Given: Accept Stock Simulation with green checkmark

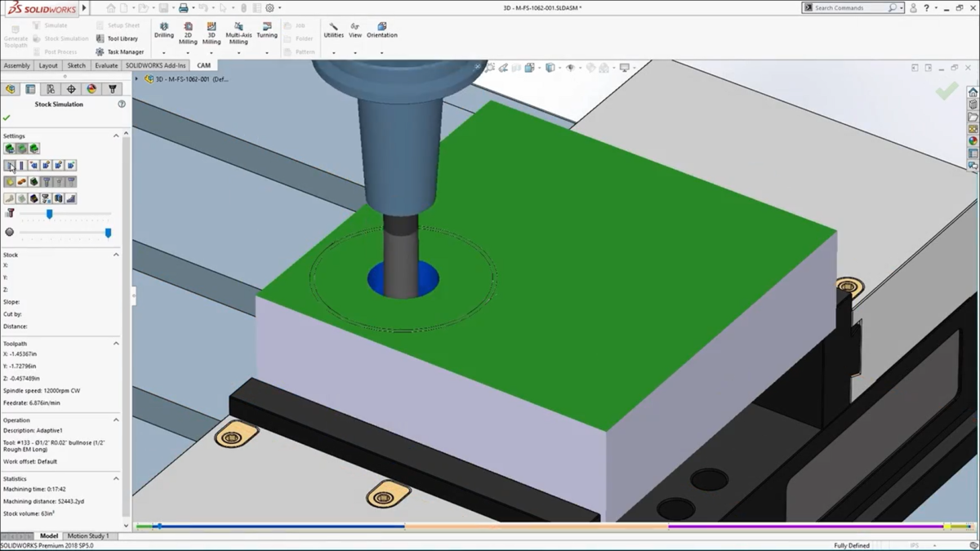Looking at the screenshot, I should [x=7, y=118].
